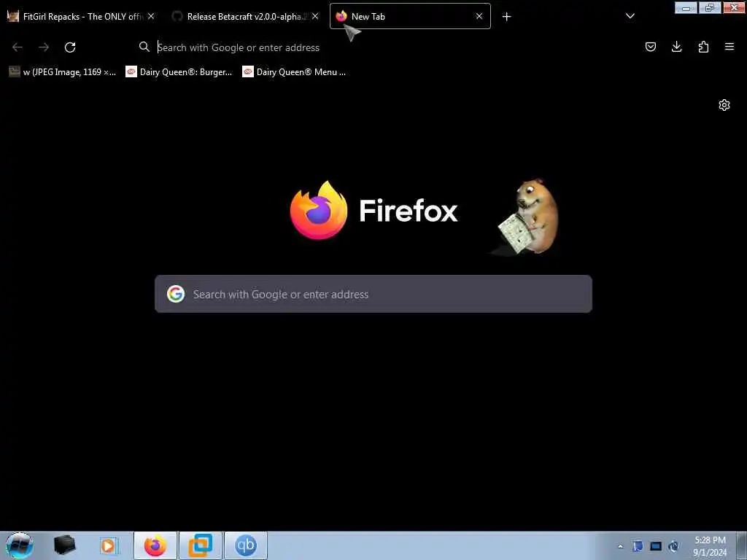Open new tab personalize gear
Image resolution: width=747 pixels, height=560 pixels.
[x=724, y=105]
